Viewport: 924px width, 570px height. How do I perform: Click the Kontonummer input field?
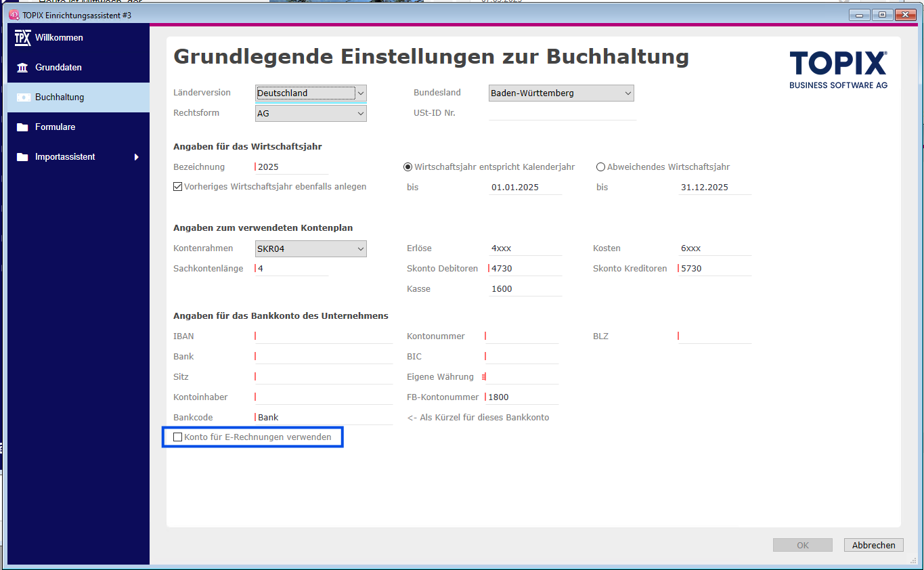[x=522, y=336]
